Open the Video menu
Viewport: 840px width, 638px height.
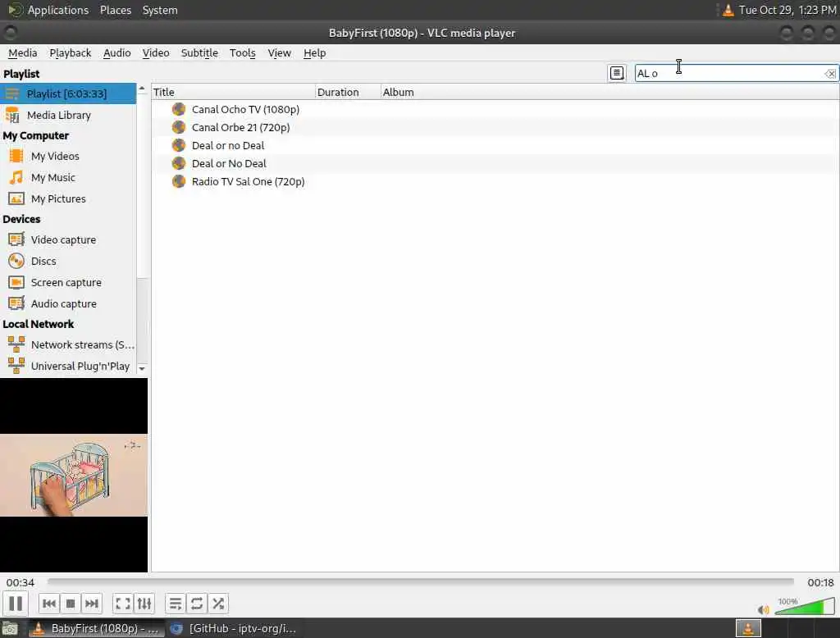click(156, 53)
